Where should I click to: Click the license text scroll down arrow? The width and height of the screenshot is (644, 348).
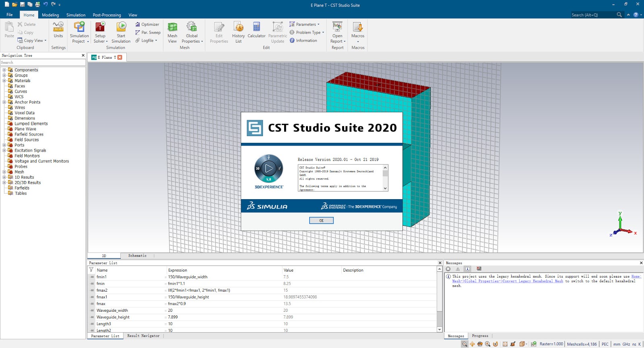pos(385,188)
